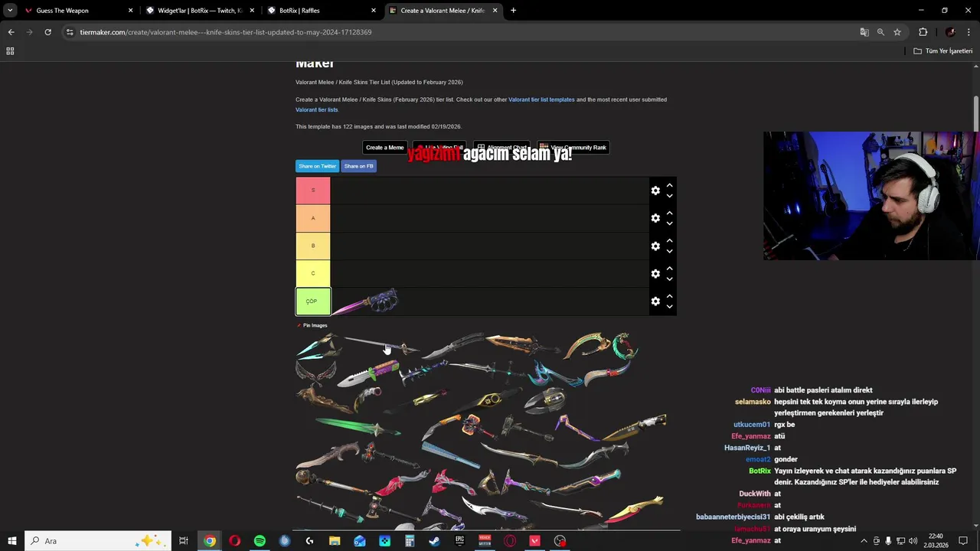Click the yellow C tier label
Image resolution: width=980 pixels, height=551 pixels.
[x=313, y=273]
